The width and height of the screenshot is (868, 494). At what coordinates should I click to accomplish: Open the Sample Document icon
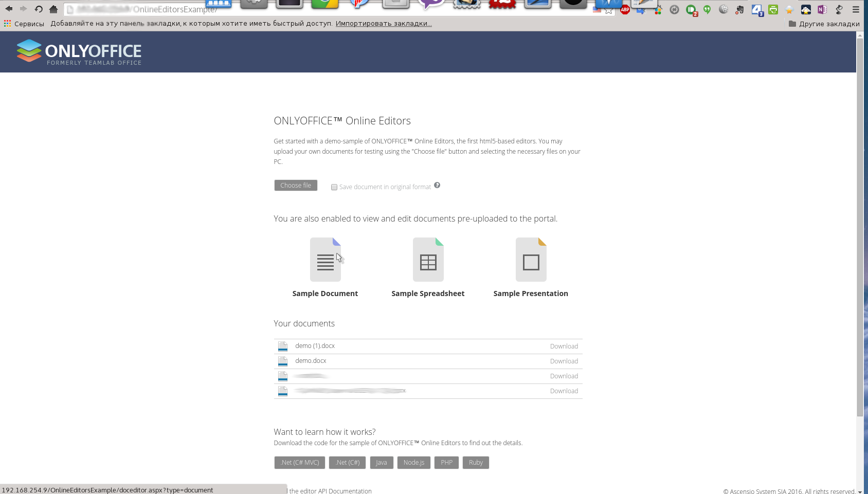pyautogui.click(x=325, y=260)
